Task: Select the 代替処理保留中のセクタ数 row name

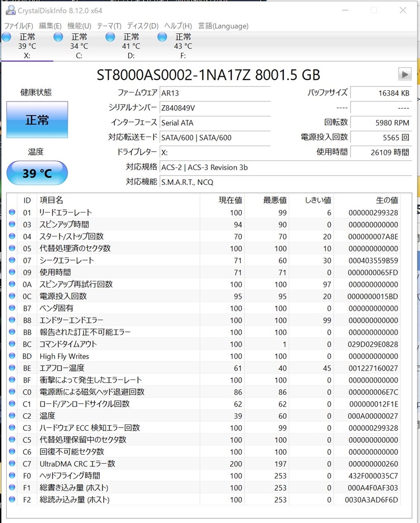Action: 83,440
